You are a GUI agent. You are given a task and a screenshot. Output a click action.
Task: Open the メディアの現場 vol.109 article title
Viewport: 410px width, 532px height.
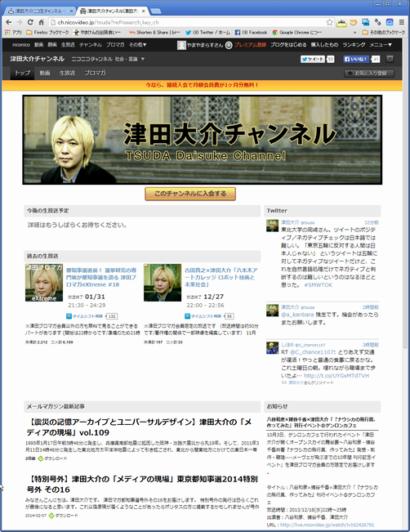(140, 427)
